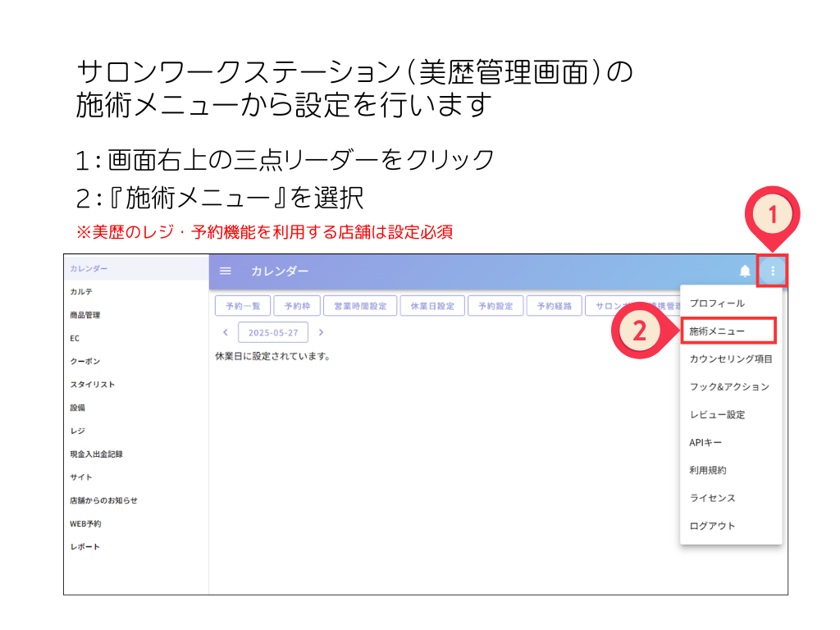Select APIキー in the dropdown menu
This screenshot has width=840, height=630.
[731, 442]
